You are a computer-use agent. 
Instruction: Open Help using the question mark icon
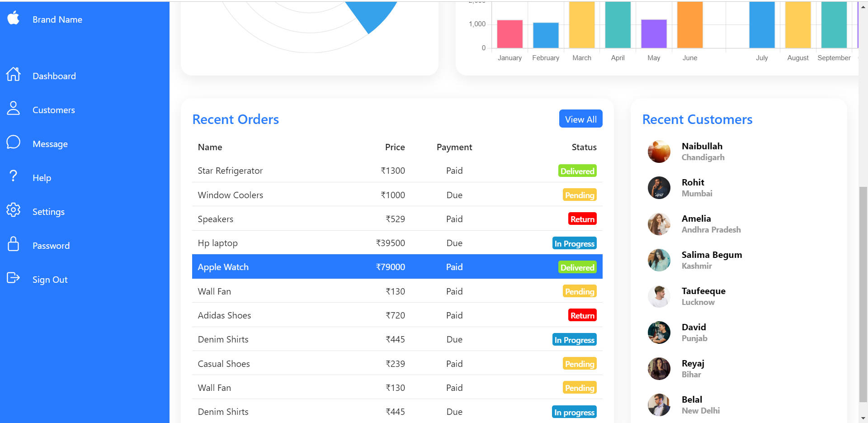[13, 176]
